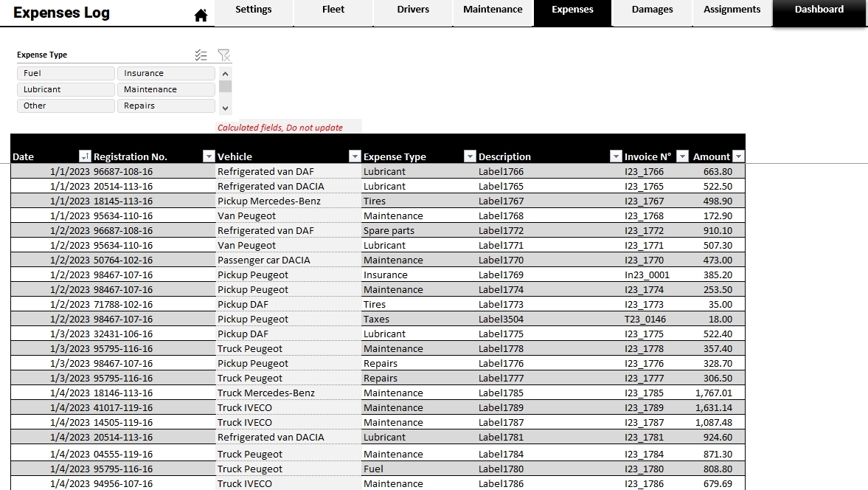Select description cell Label1789
868x490 pixels.
(x=549, y=407)
